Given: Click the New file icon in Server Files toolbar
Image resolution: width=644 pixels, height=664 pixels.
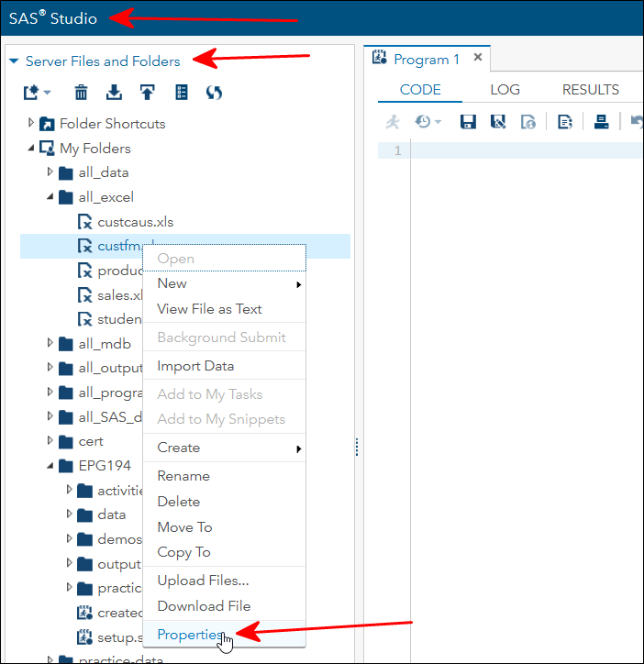Looking at the screenshot, I should coord(31,93).
